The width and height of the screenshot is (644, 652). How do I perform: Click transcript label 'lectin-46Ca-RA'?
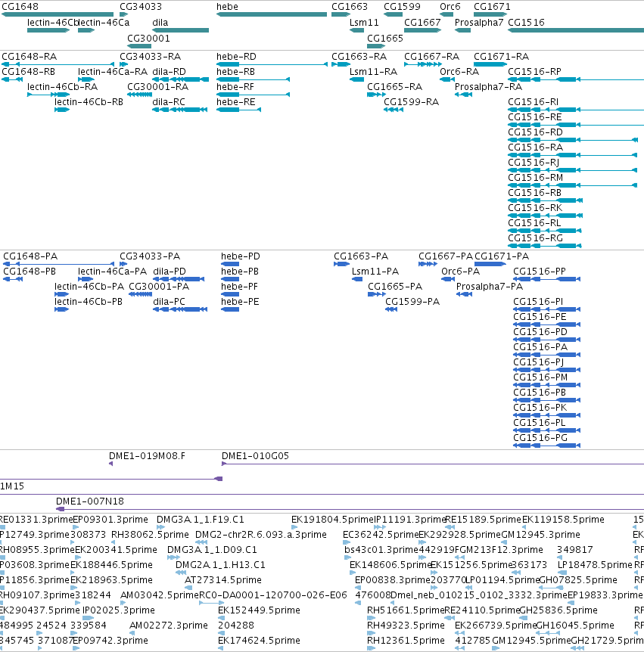(112, 72)
